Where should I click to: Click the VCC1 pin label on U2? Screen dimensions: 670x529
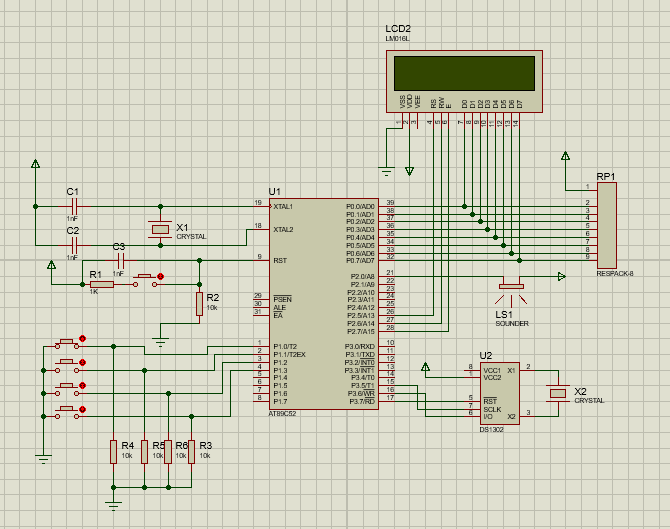492,370
